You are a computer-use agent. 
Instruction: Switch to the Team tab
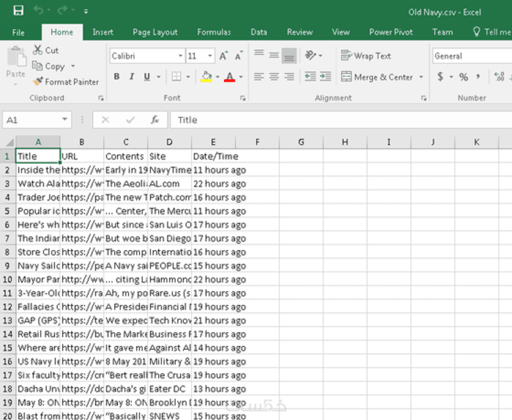coord(442,32)
